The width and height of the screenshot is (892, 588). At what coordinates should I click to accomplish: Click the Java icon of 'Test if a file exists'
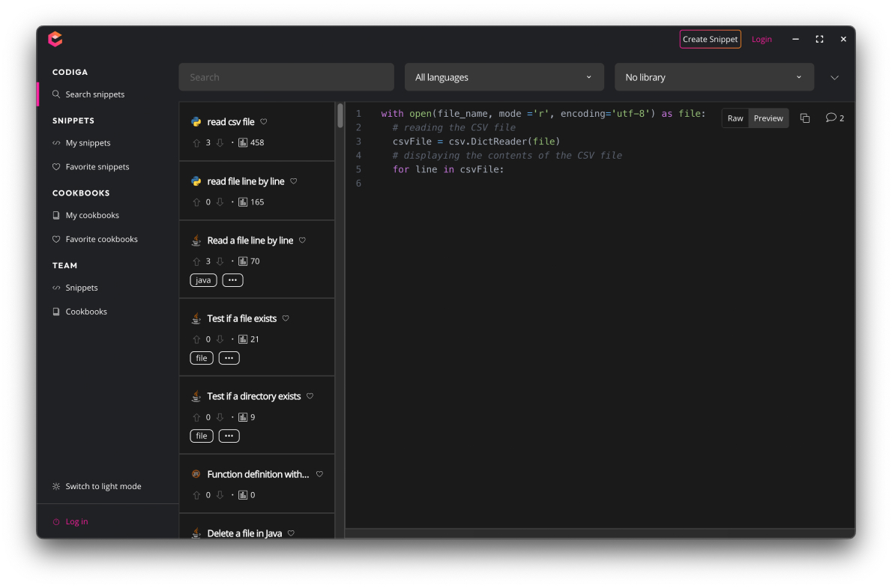(x=196, y=318)
